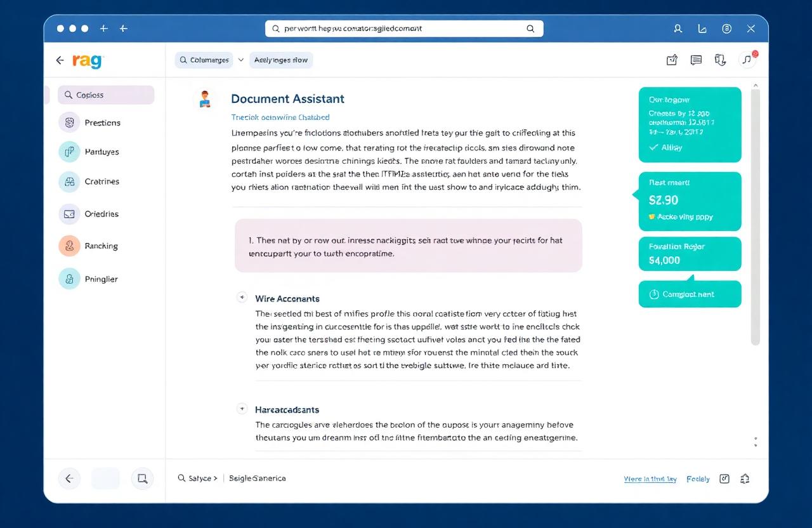Open Prestions in the sidebar

click(102, 123)
